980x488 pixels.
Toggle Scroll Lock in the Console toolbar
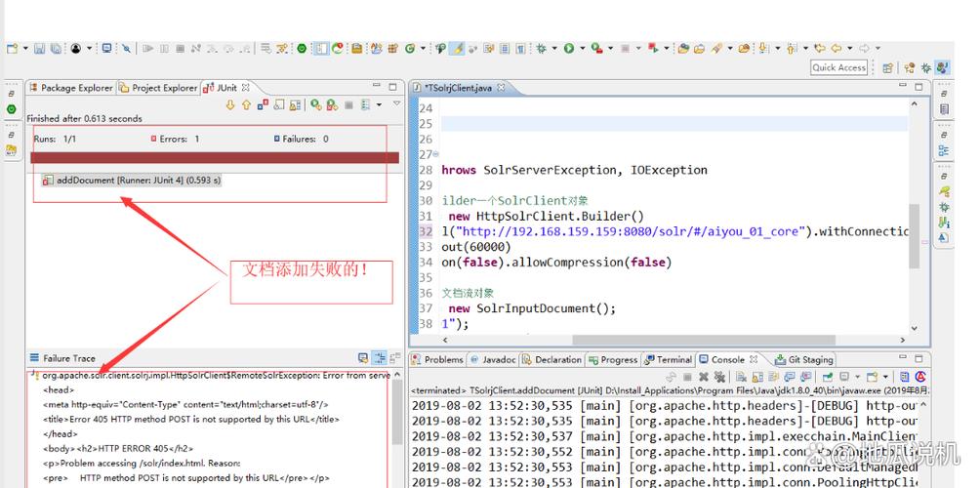(757, 377)
